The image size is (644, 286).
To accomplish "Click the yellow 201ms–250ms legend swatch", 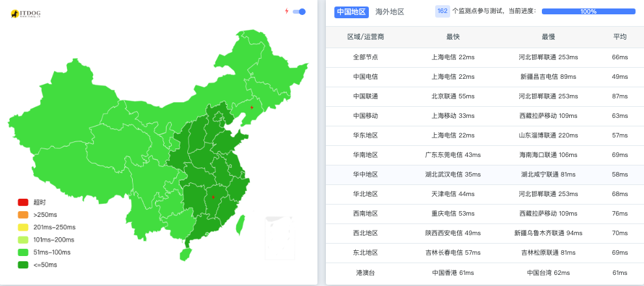I will (x=23, y=227).
